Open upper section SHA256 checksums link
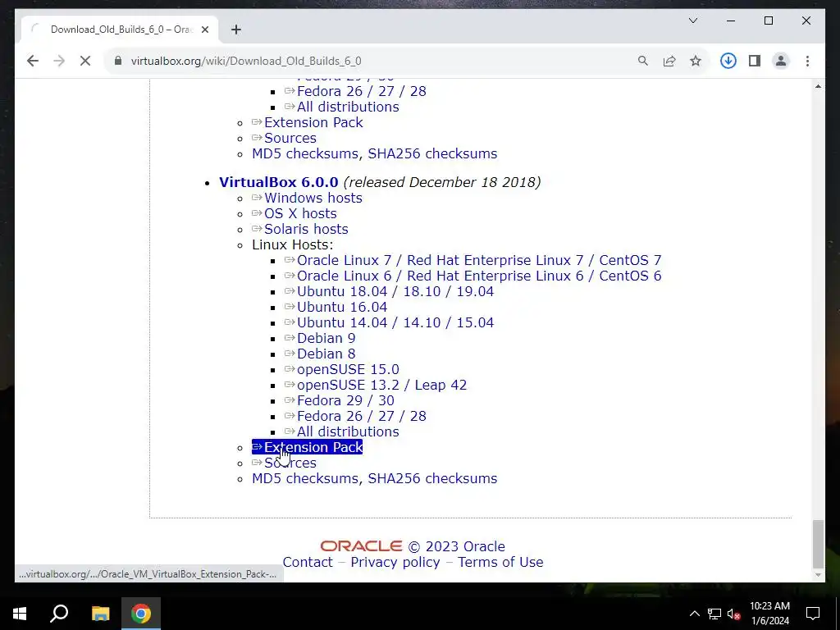Viewport: 840px width, 630px height. (432, 153)
